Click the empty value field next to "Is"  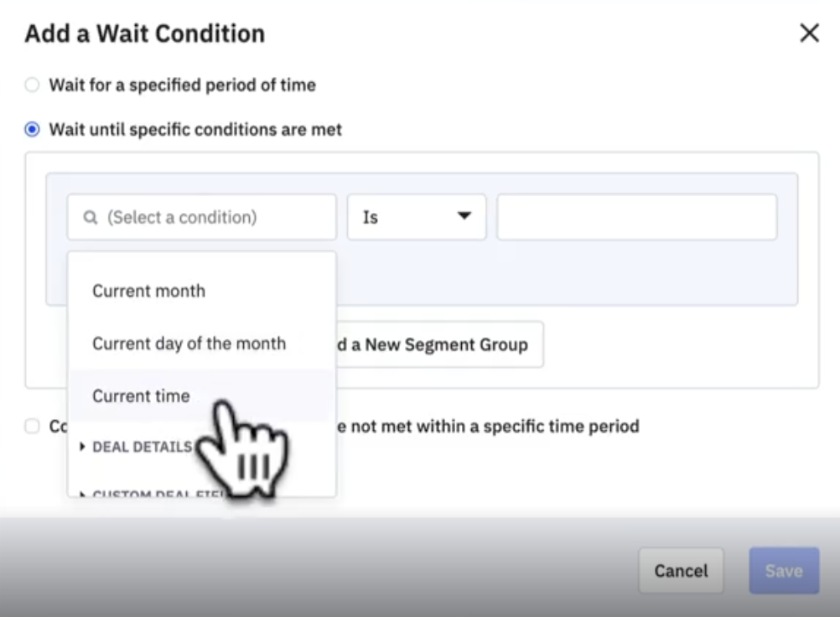pyautogui.click(x=636, y=217)
